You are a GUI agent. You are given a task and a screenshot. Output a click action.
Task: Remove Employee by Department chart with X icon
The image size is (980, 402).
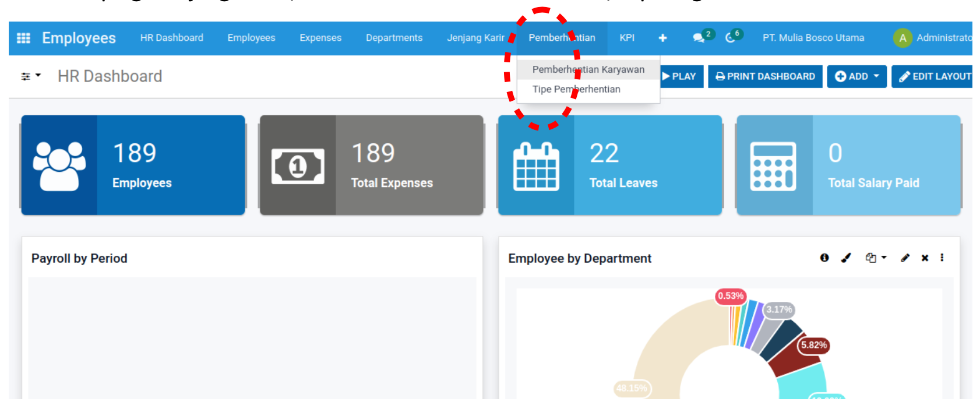click(x=925, y=258)
